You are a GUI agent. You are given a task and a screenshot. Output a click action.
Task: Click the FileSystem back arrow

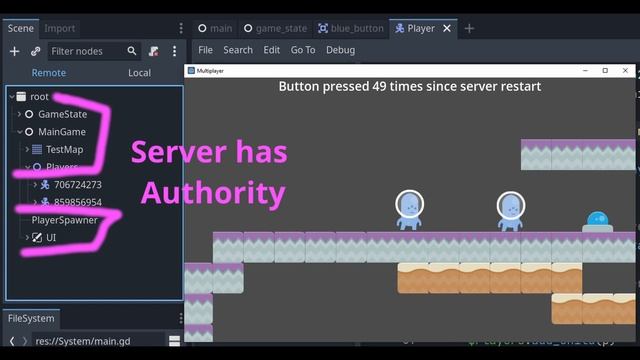[x=12, y=341]
